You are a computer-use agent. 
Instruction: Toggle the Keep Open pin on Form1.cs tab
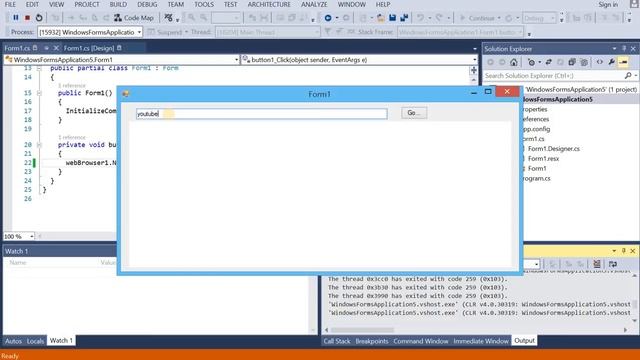(46, 48)
